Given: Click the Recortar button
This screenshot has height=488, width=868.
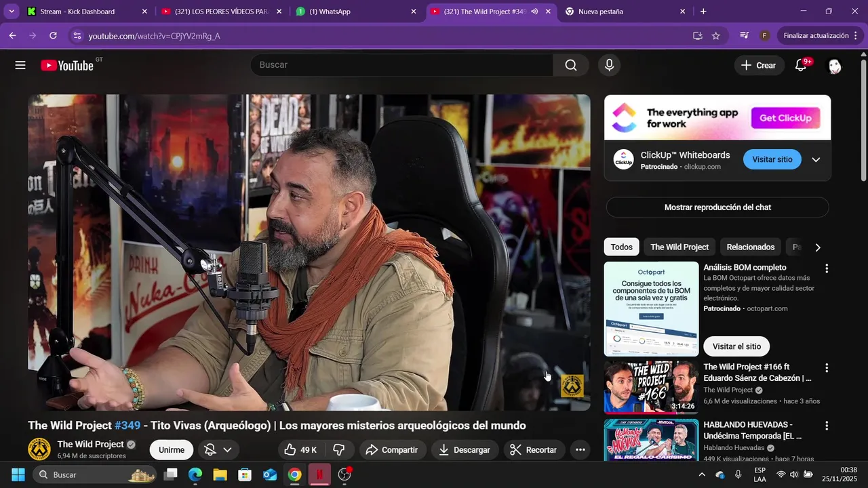Looking at the screenshot, I should (x=534, y=449).
